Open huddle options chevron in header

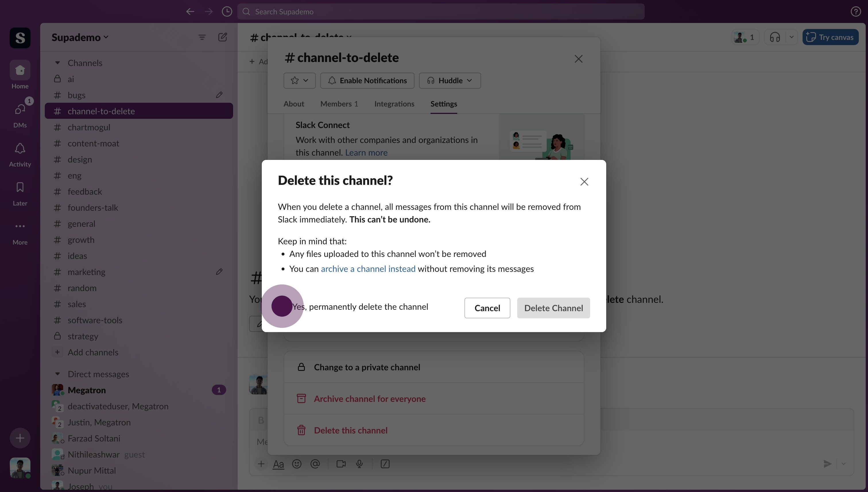click(x=791, y=37)
